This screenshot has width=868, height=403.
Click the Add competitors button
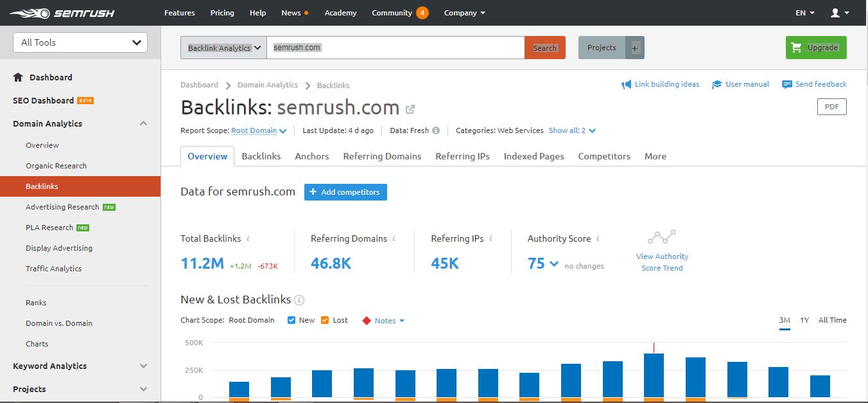pyautogui.click(x=345, y=192)
